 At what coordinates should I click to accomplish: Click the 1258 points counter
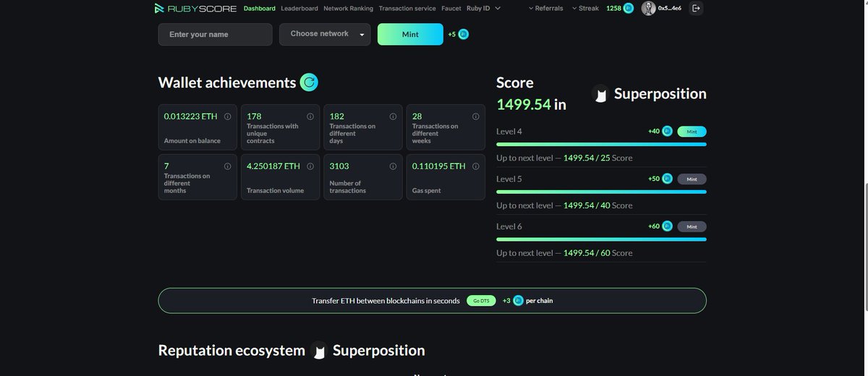coord(613,9)
